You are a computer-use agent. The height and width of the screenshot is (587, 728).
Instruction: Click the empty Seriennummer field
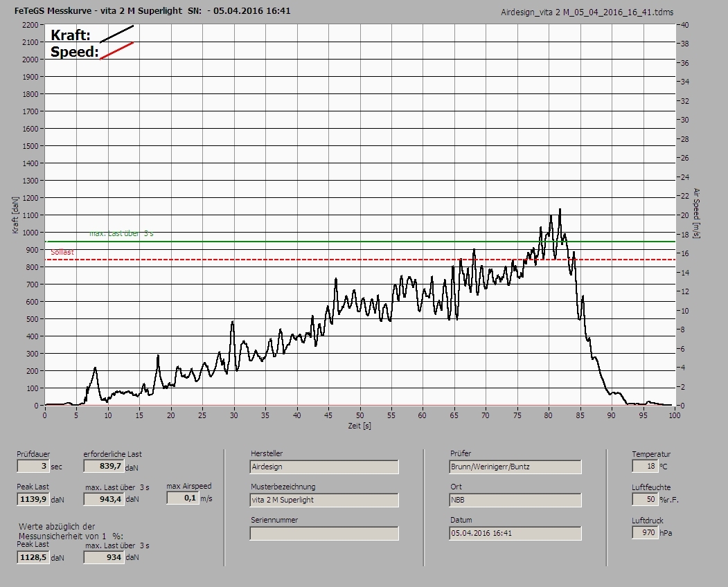(x=323, y=533)
